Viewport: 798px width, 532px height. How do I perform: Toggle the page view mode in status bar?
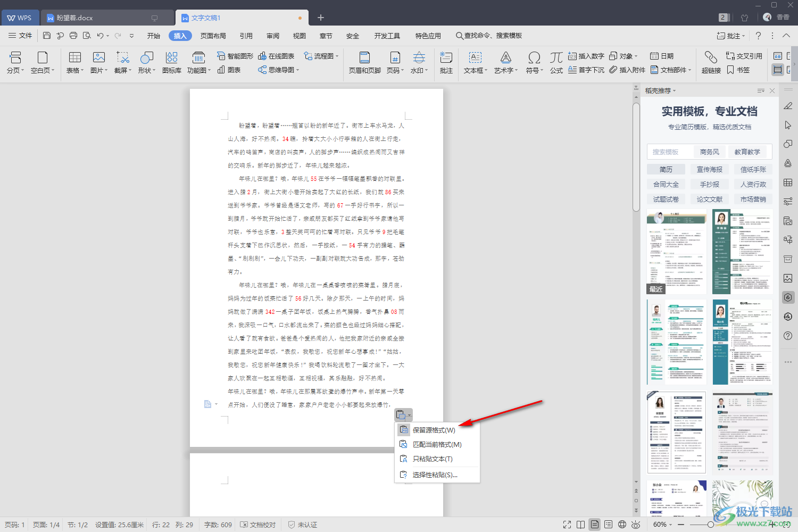click(594, 525)
